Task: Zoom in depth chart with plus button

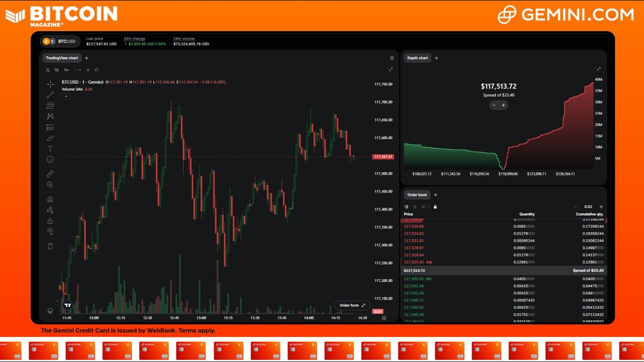Action: pyautogui.click(x=503, y=105)
